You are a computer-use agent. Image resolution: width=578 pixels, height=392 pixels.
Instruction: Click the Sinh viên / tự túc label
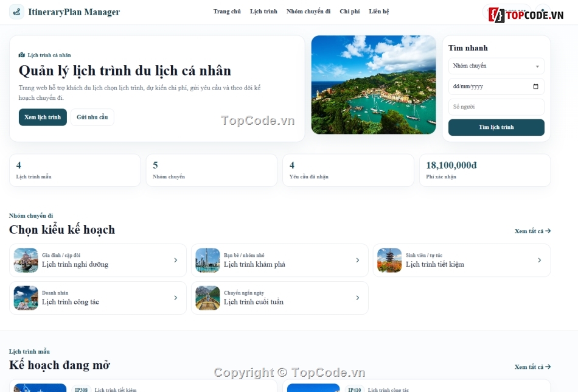point(424,255)
